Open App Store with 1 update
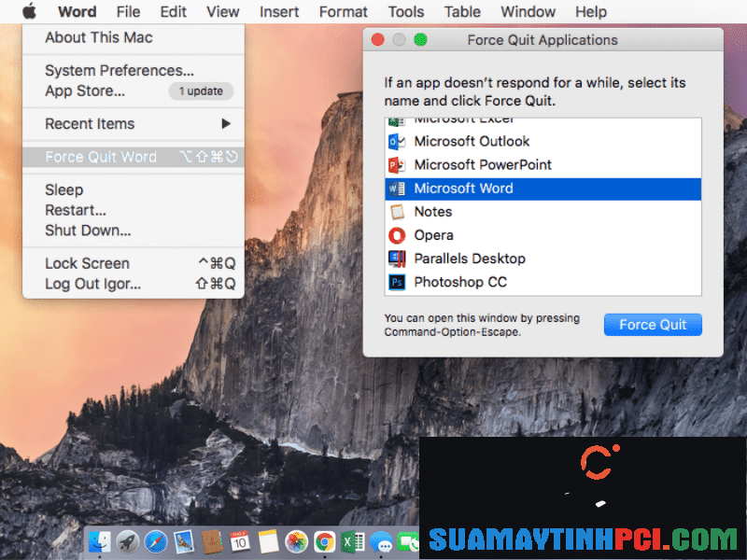Screen dimensions: 747x560 134,91
